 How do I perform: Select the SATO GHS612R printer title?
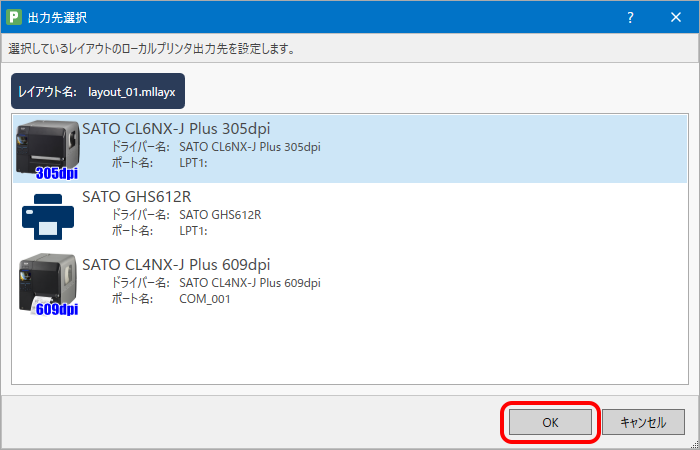click(x=137, y=196)
